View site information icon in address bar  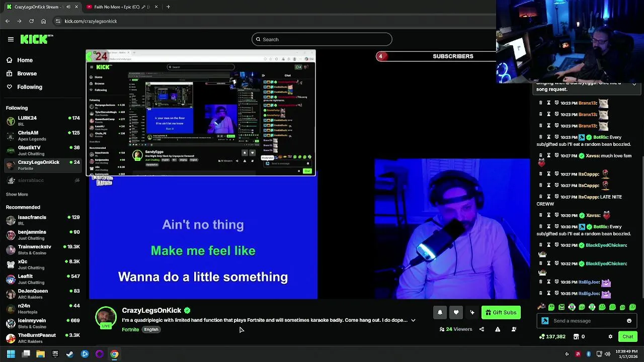(58, 21)
